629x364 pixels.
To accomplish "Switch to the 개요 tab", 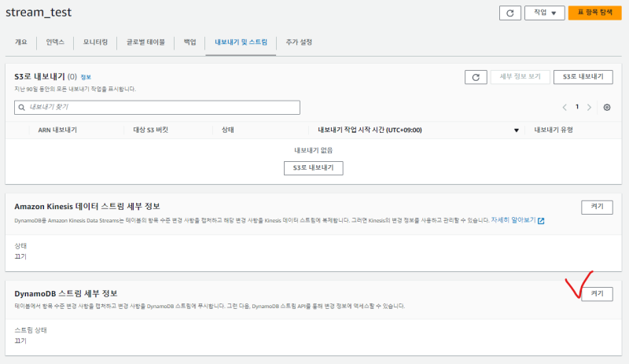I will click(21, 42).
